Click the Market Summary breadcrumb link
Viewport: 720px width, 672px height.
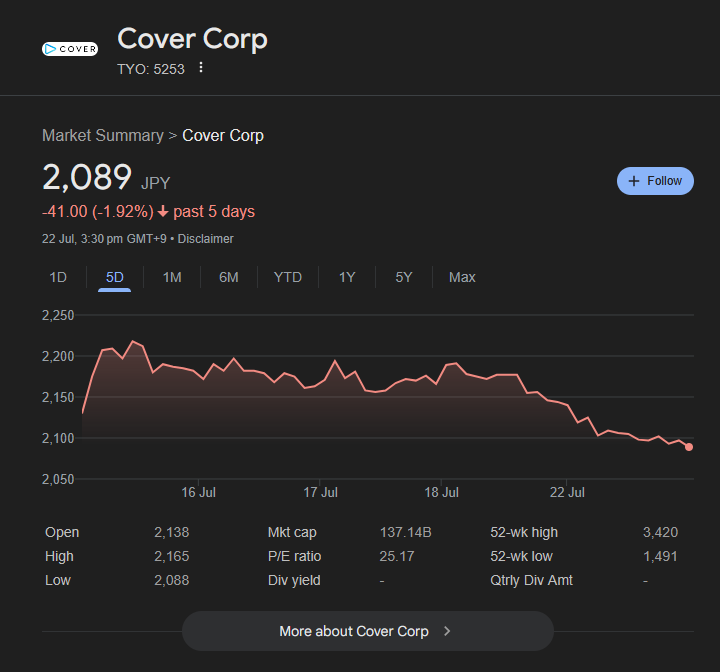tap(102, 136)
